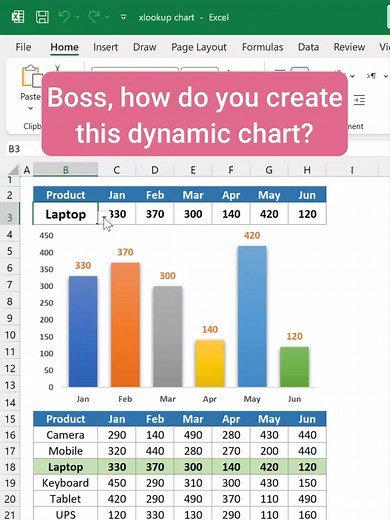The height and width of the screenshot is (520, 390).
Task: Select the Camera product cell
Action: pyautogui.click(x=65, y=435)
